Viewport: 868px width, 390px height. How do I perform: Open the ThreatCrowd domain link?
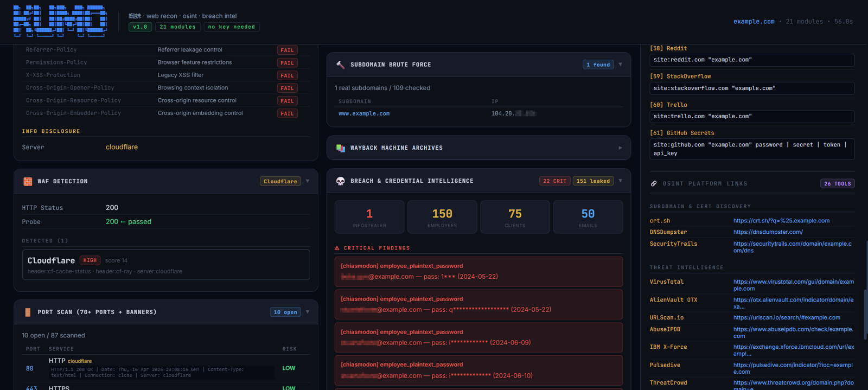[794, 386]
